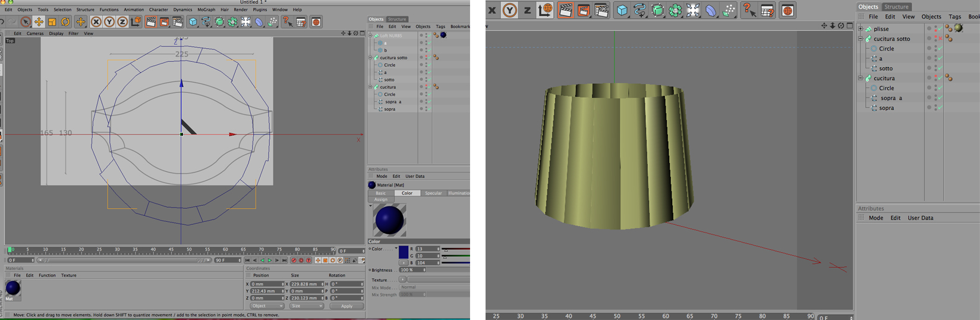The image size is (980, 320).
Task: Toggle active view icon in left viewport
Action: [x=363, y=33]
